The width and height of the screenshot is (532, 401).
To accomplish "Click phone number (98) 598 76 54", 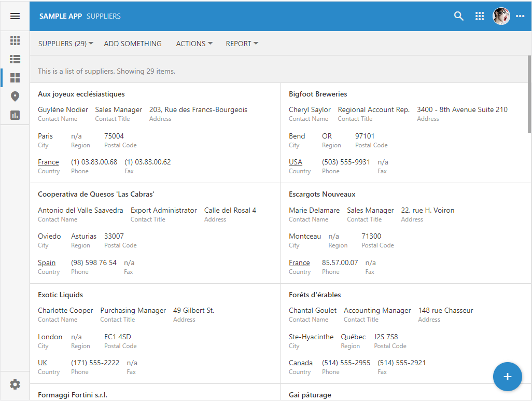I will pyautogui.click(x=94, y=262).
